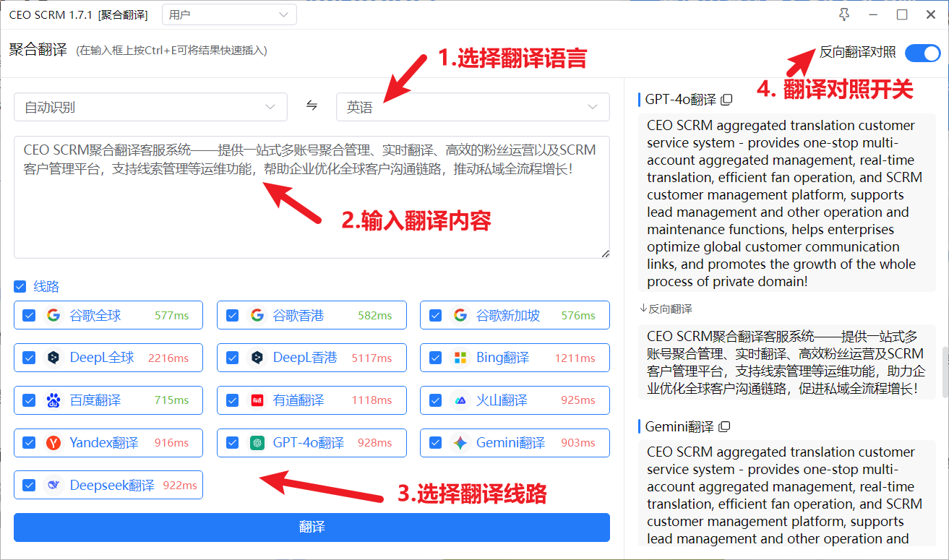Uncheck the 线路 select-all checkbox
This screenshot has width=949, height=560.
[x=20, y=287]
